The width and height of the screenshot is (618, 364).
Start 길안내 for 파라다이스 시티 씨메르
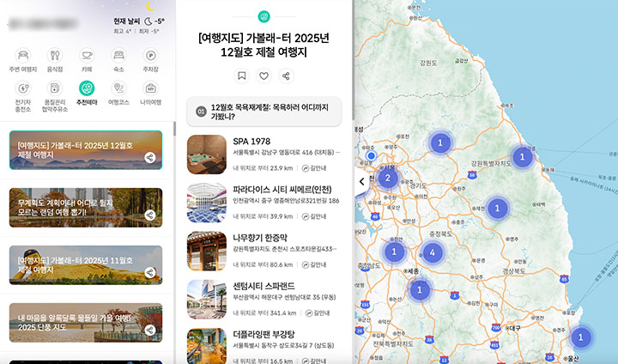click(314, 216)
